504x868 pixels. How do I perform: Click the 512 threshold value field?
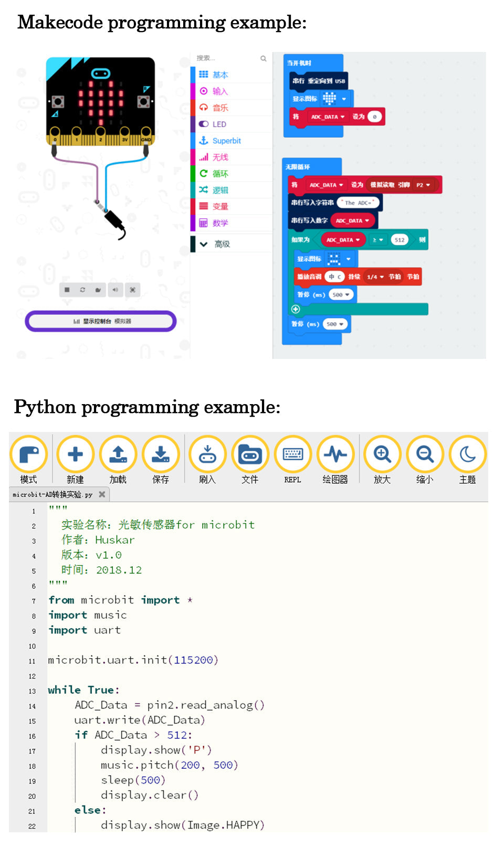[400, 240]
